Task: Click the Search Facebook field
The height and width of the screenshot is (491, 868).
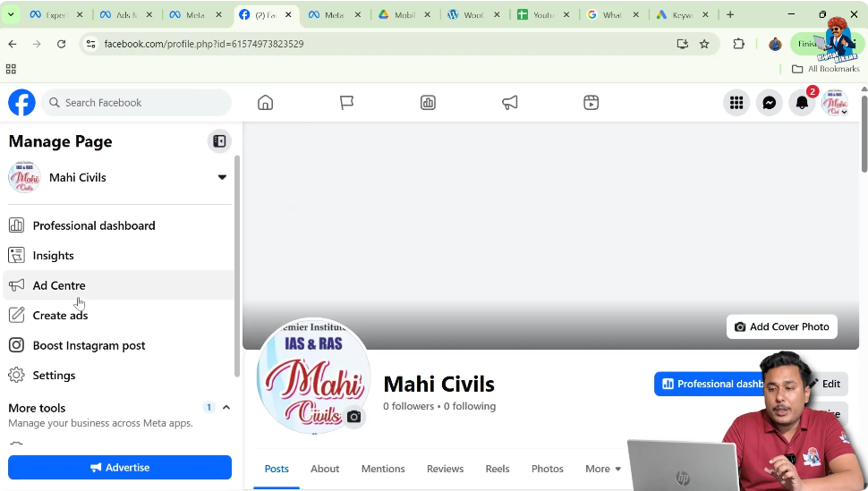Action: click(x=136, y=103)
